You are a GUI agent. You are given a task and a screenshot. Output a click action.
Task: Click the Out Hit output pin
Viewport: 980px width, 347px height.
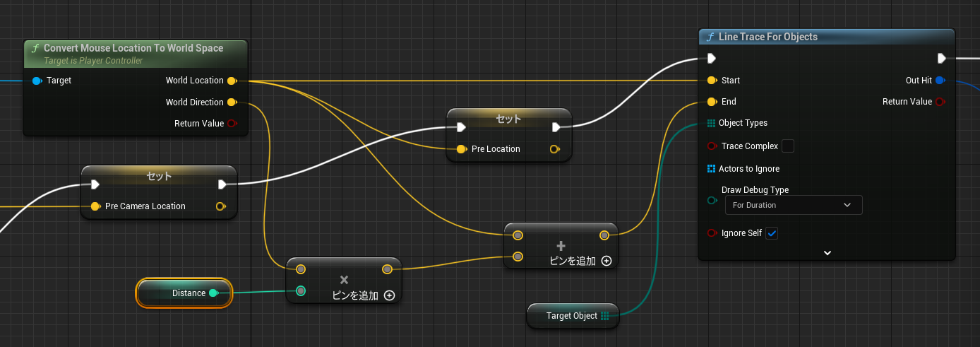tap(940, 81)
